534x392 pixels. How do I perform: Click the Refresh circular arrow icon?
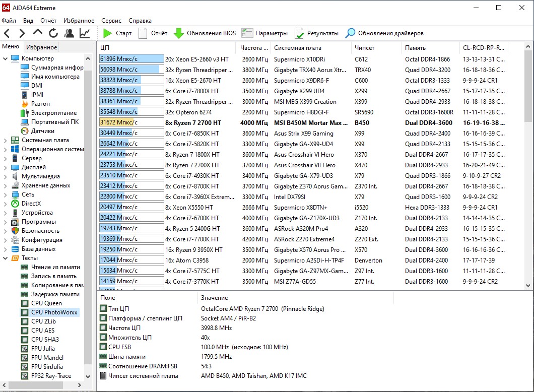click(x=53, y=33)
